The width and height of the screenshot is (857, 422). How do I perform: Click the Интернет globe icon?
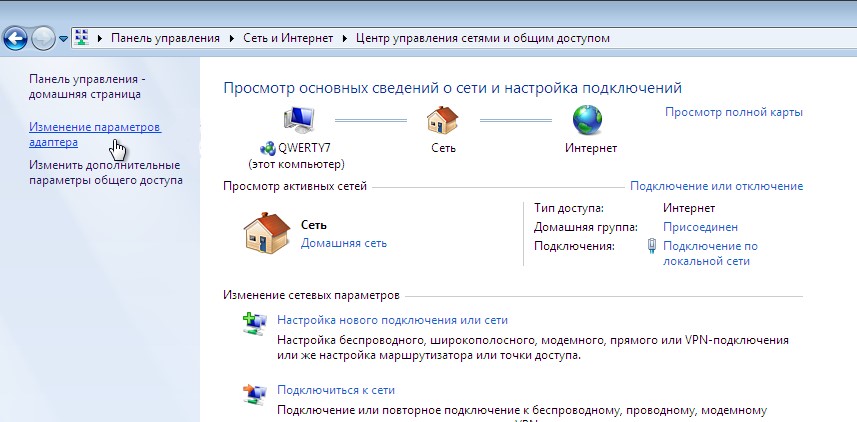pyautogui.click(x=588, y=120)
